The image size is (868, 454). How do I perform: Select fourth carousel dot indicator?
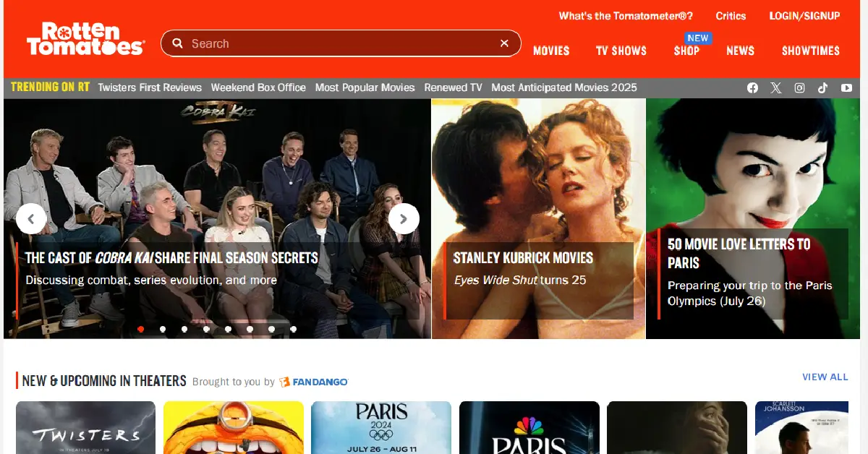pyautogui.click(x=206, y=329)
